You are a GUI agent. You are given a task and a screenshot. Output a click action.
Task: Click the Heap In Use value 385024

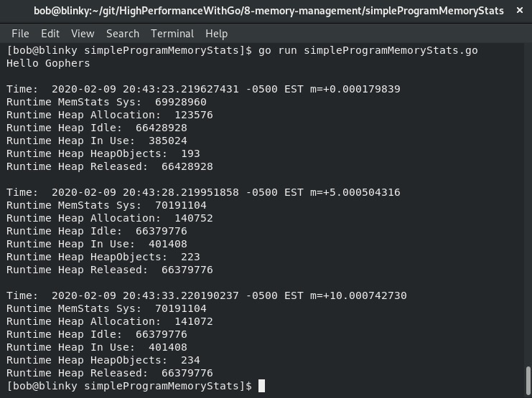167,141
